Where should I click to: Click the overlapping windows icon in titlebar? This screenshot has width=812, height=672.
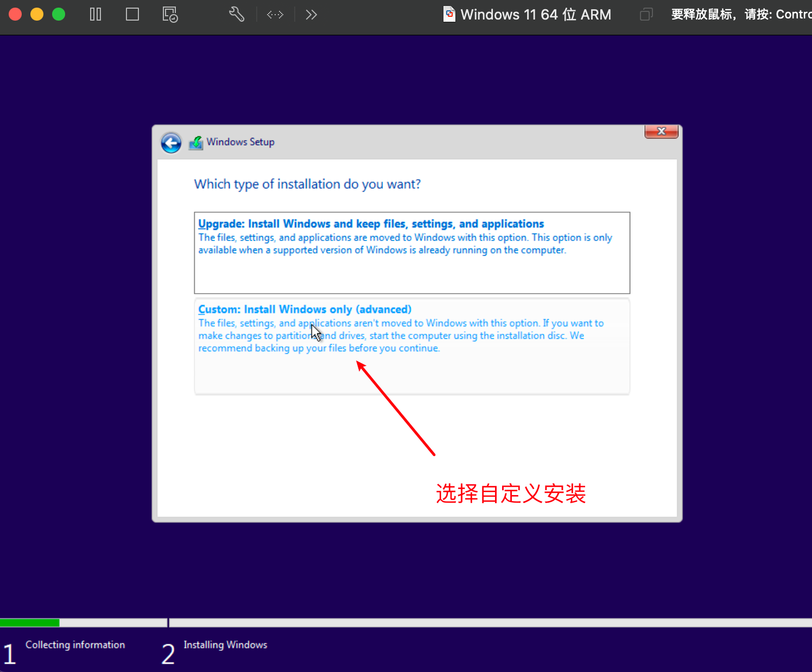tap(646, 14)
